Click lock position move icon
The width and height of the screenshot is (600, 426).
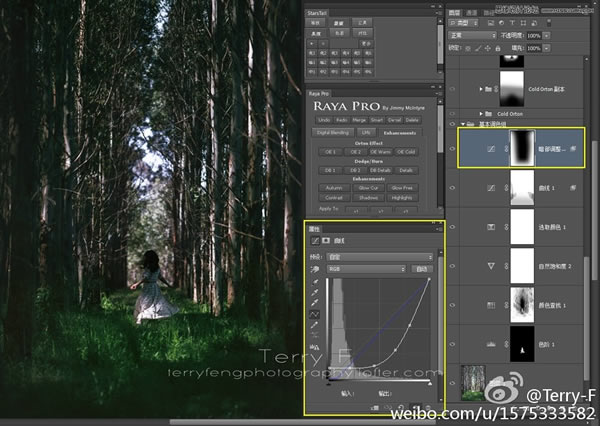click(488, 49)
